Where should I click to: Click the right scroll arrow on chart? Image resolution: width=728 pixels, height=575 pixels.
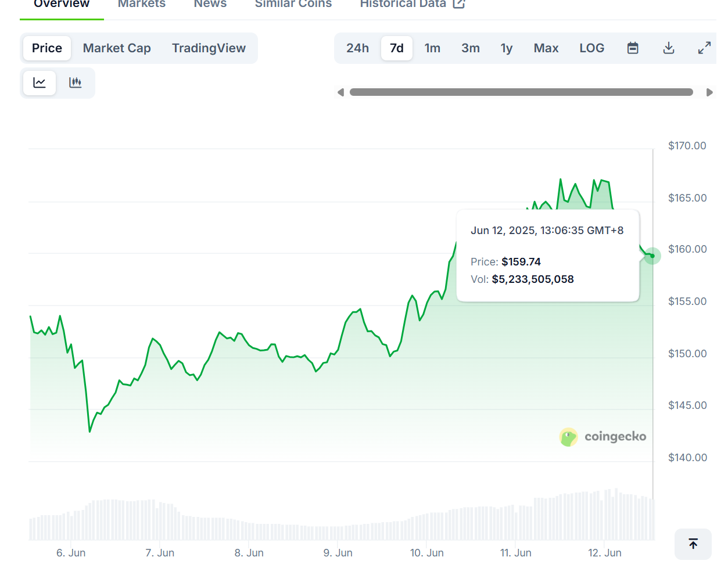709,92
